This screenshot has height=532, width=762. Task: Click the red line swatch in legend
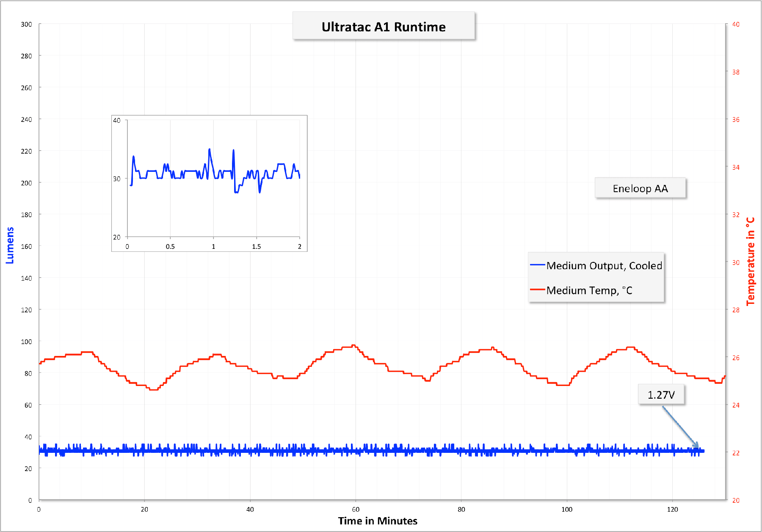(x=537, y=290)
